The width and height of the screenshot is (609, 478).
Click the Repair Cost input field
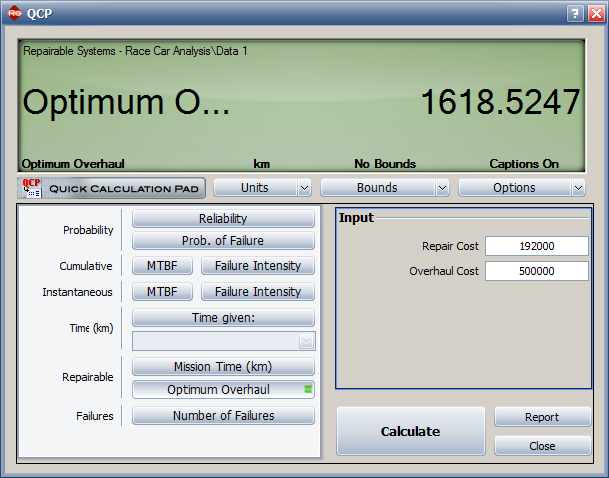(x=536, y=246)
